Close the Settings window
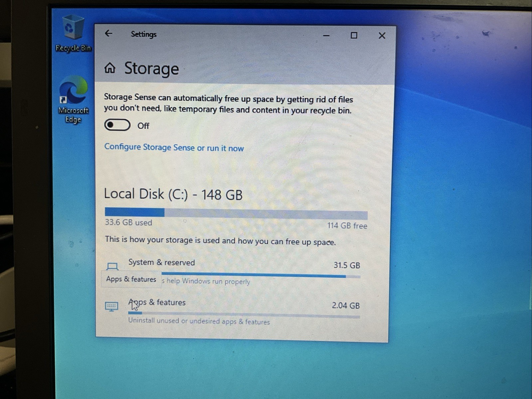Screen dimensions: 532x399 coord(382,36)
